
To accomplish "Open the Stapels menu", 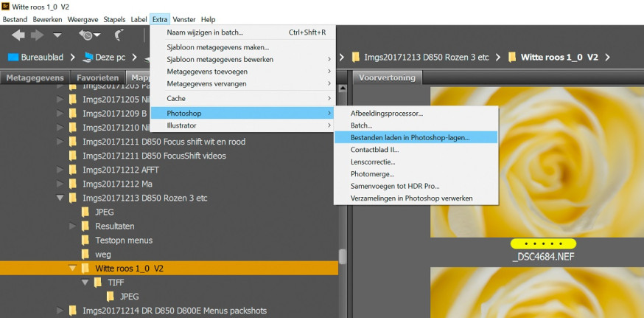I will click(115, 19).
